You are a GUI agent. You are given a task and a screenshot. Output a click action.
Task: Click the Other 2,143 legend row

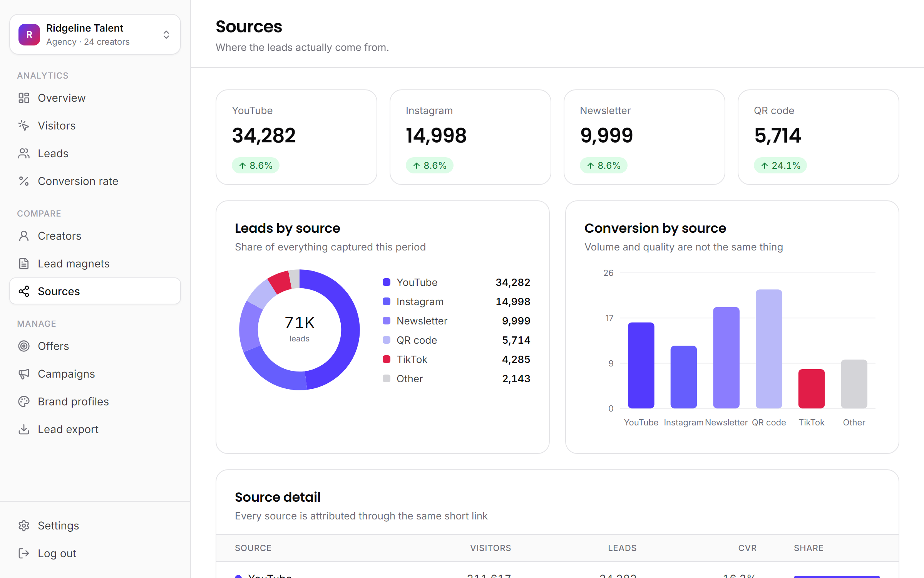tap(456, 378)
